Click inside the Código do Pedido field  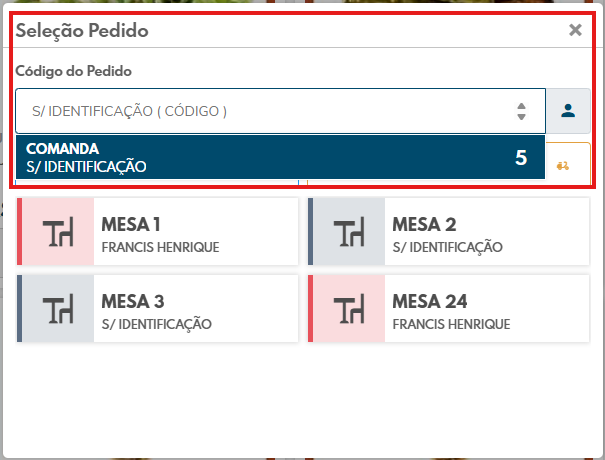click(260, 111)
